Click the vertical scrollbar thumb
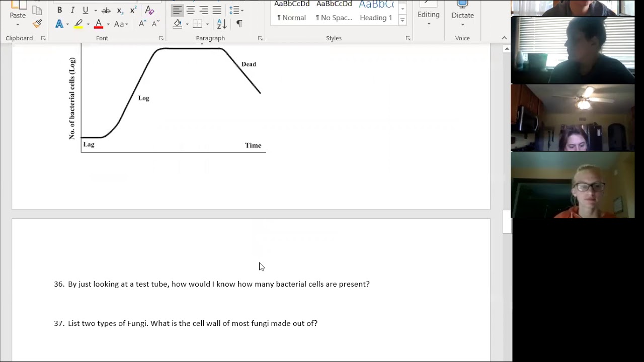 point(507,222)
